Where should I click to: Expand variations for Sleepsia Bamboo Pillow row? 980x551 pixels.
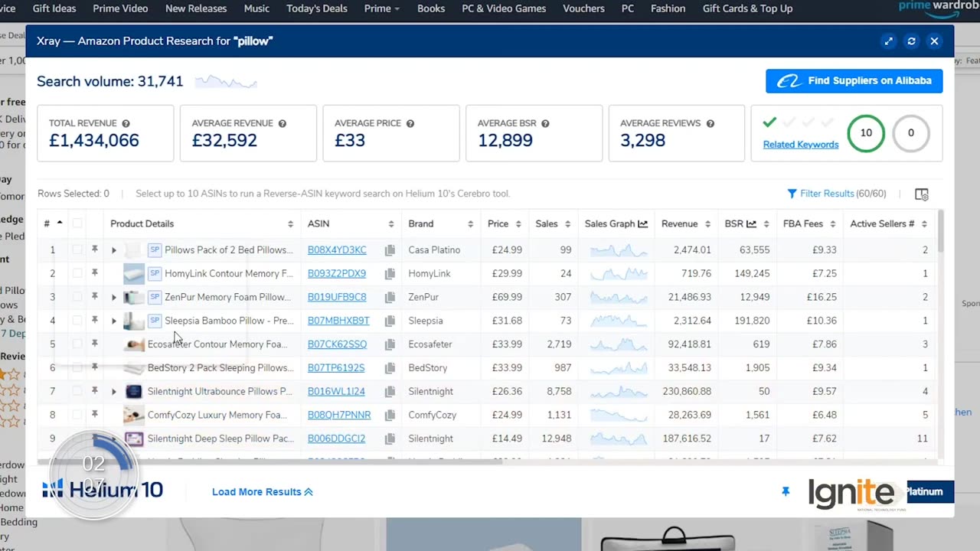(x=114, y=321)
